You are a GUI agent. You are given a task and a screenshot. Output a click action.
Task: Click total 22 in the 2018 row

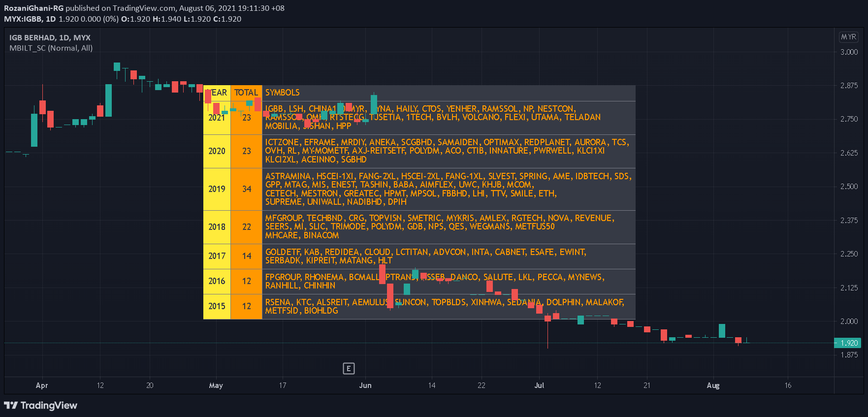247,227
